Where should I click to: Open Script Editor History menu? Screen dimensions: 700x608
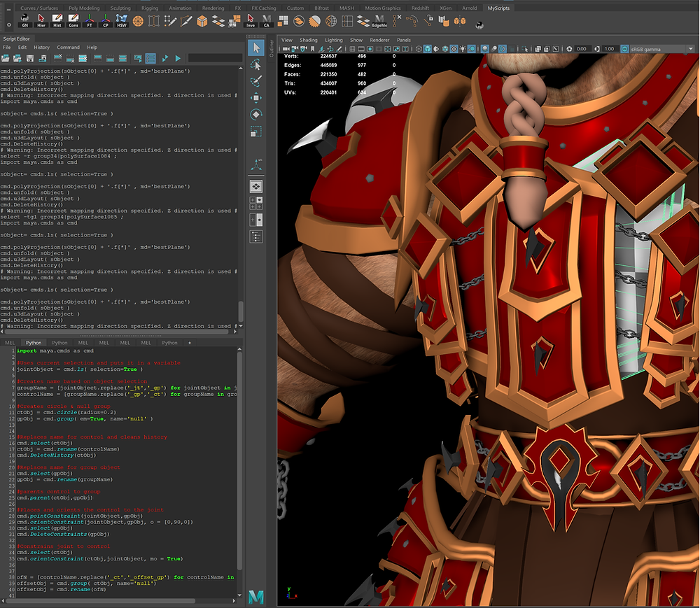tap(41, 48)
